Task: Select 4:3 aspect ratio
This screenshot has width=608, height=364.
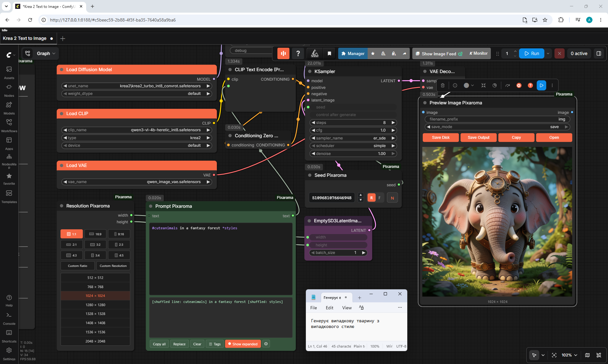Action: [72, 255]
